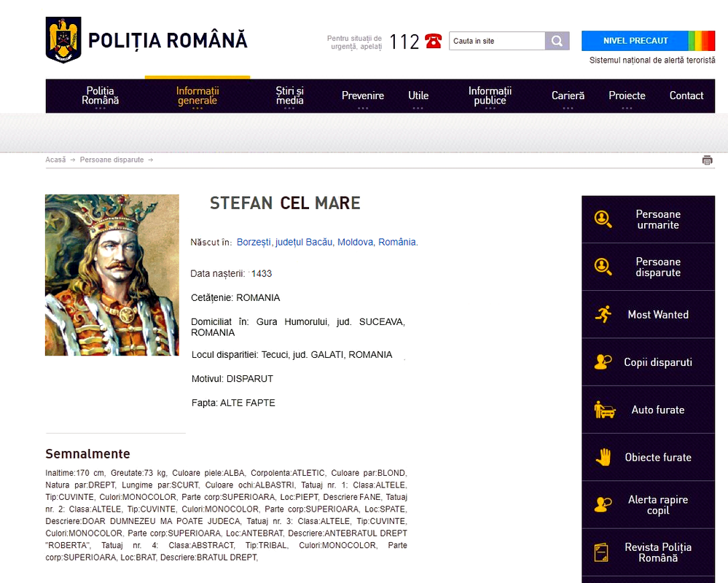Click 'Sistemul național de alertă teroristă' text
Viewport: 728px width, 583px height.
click(x=652, y=60)
